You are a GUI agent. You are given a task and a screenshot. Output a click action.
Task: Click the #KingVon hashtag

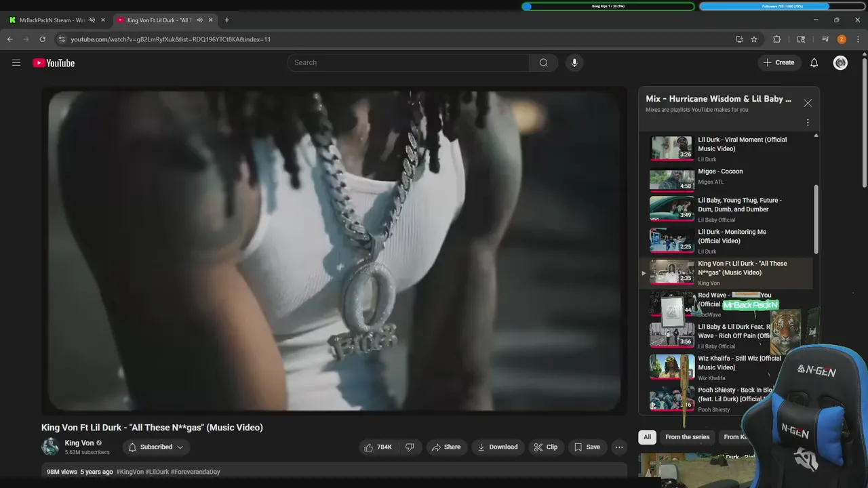pyautogui.click(x=130, y=472)
